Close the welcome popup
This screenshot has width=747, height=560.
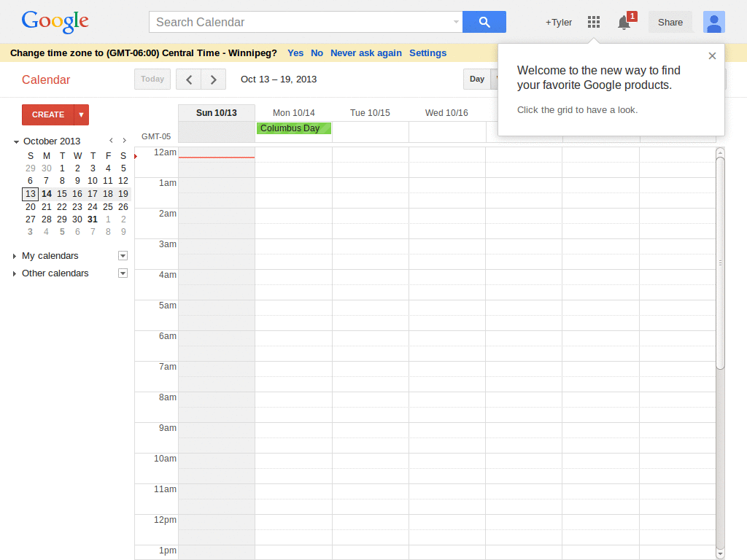[712, 55]
